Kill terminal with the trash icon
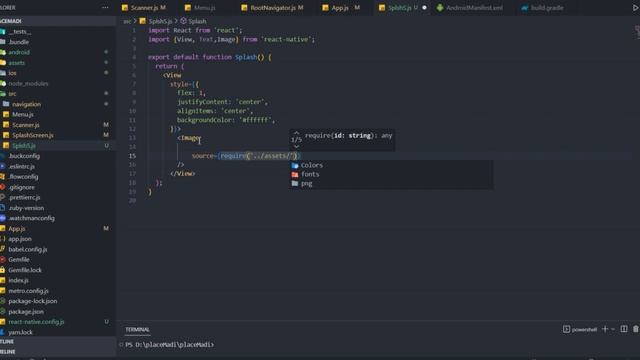640x360 pixels. pos(636,329)
